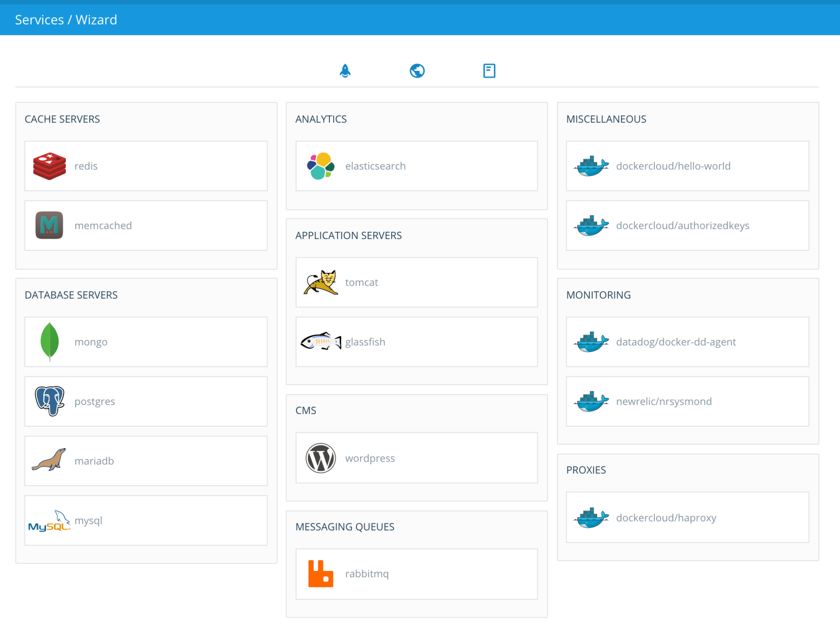Select the mongo service label
This screenshot has width=840, height=635.
pos(91,342)
